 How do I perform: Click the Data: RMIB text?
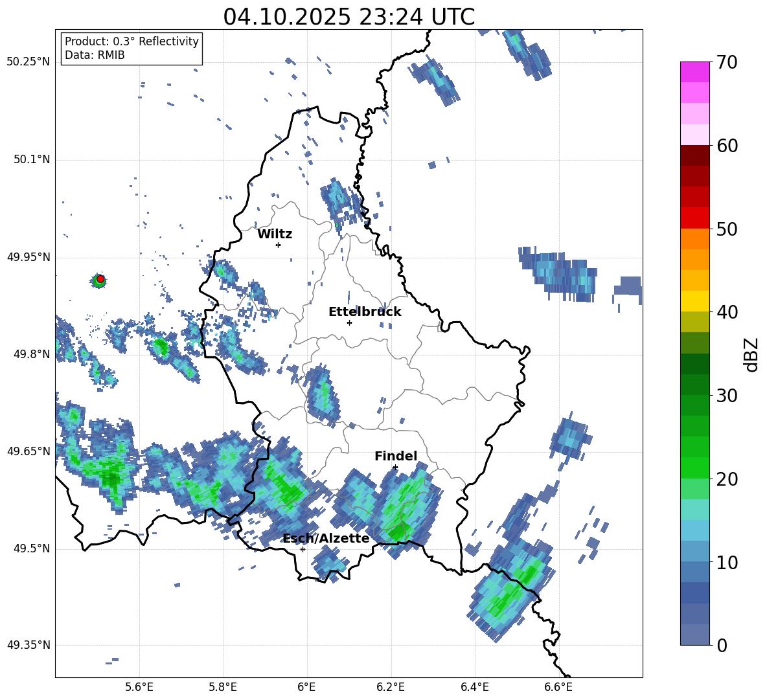click(x=95, y=55)
